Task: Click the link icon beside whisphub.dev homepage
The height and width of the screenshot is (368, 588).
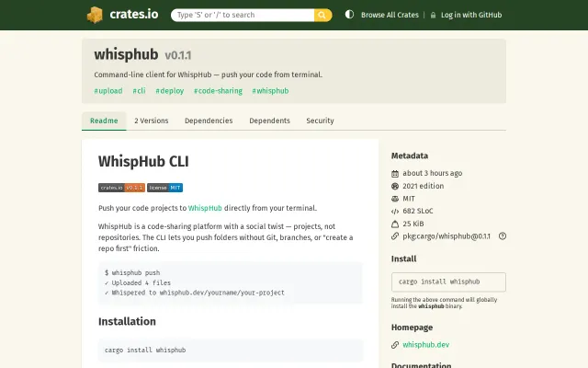Action: [x=395, y=345]
